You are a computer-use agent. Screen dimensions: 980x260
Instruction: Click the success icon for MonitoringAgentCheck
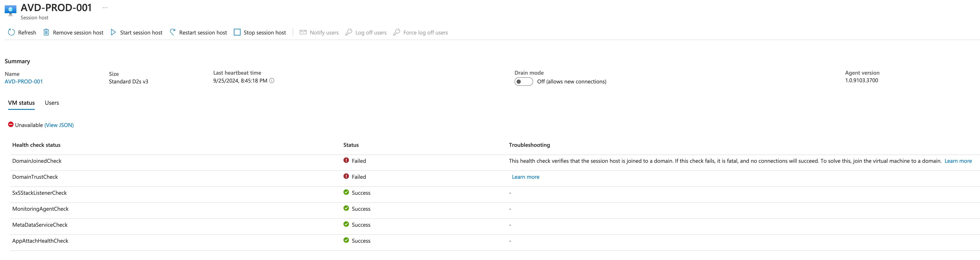(x=346, y=208)
